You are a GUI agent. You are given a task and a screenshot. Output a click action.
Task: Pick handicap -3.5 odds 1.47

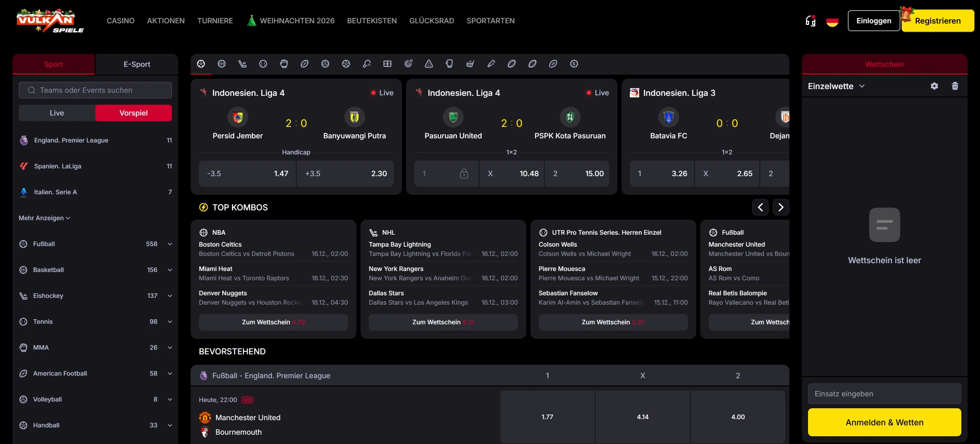(x=248, y=174)
